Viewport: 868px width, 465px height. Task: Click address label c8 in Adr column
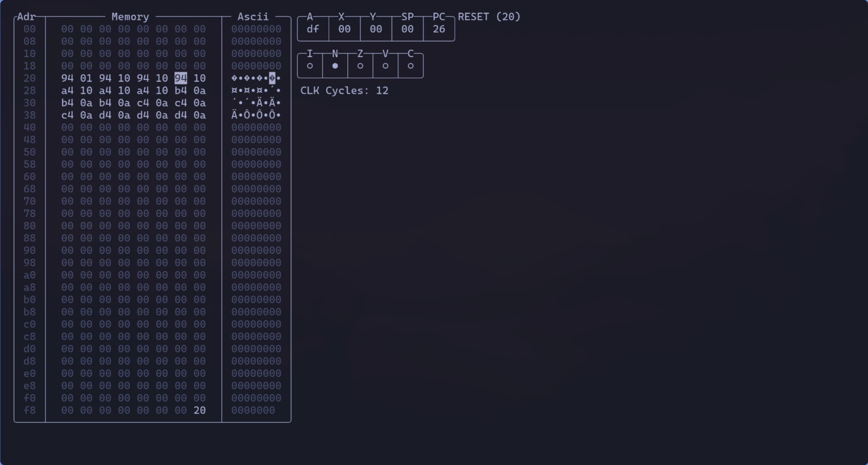point(30,337)
